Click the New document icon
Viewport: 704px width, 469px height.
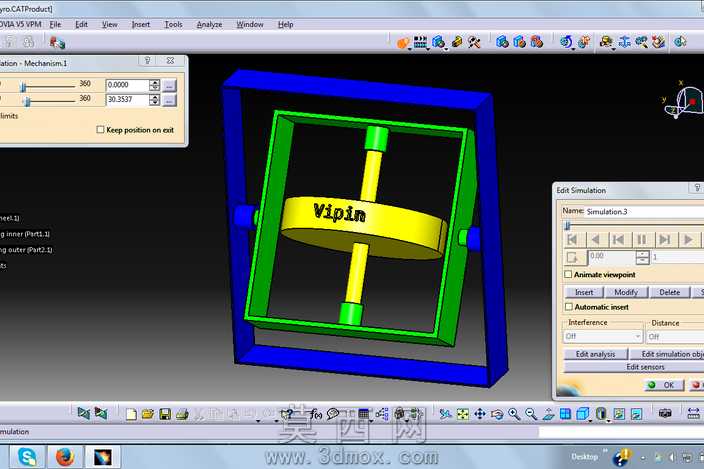click(x=131, y=414)
